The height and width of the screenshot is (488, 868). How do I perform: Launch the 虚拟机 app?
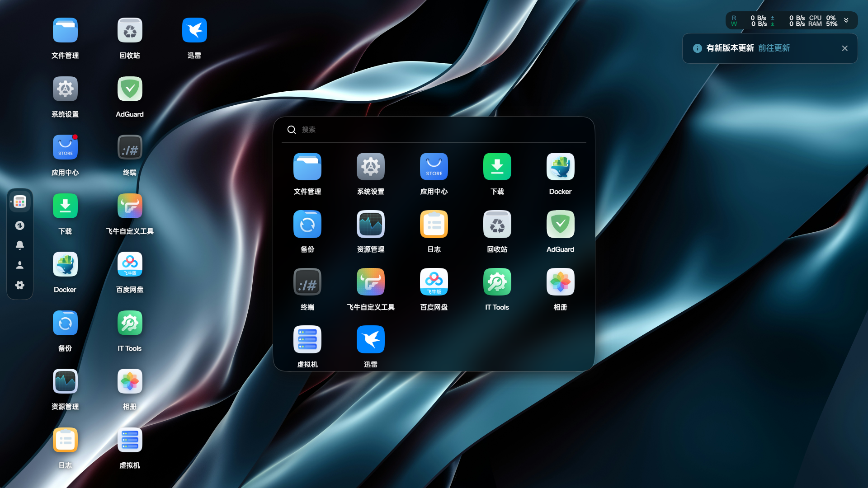pos(307,339)
